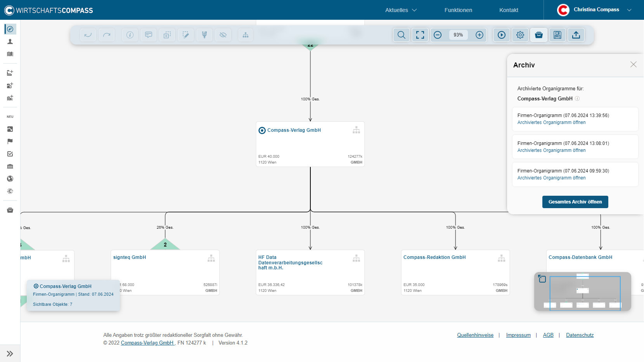
Task: Open archived organigram from 13:39:56
Action: coord(551,122)
